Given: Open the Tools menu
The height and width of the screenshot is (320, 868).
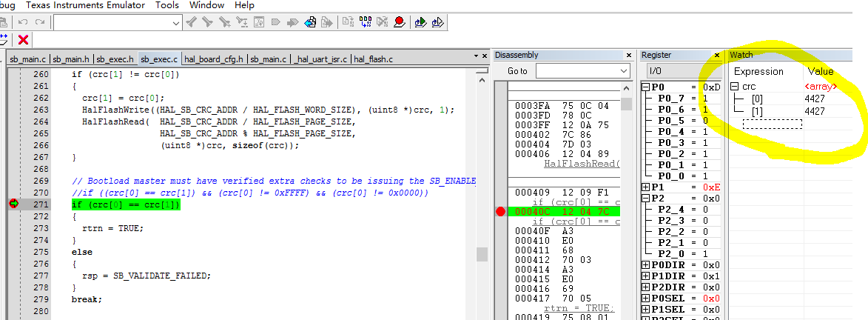Looking at the screenshot, I should [166, 5].
